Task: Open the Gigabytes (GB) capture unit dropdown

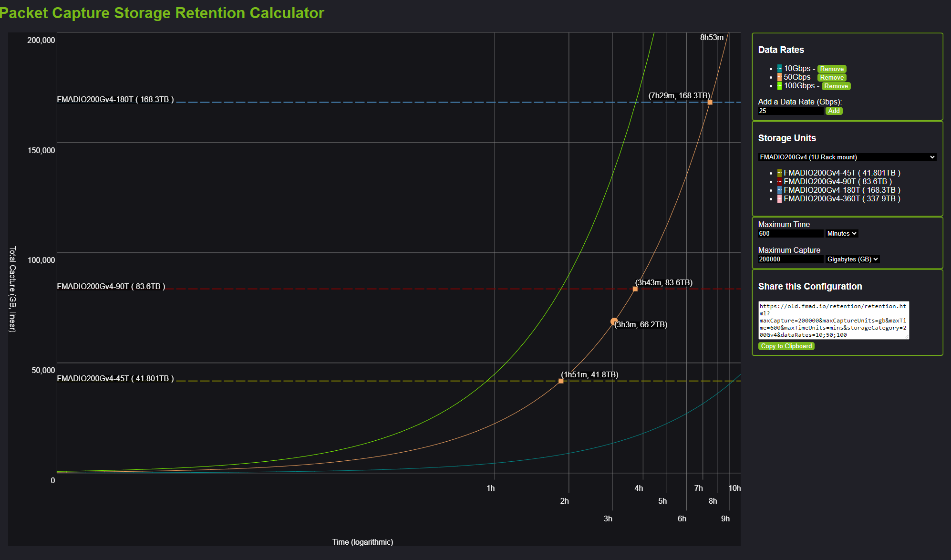Action: coord(852,259)
